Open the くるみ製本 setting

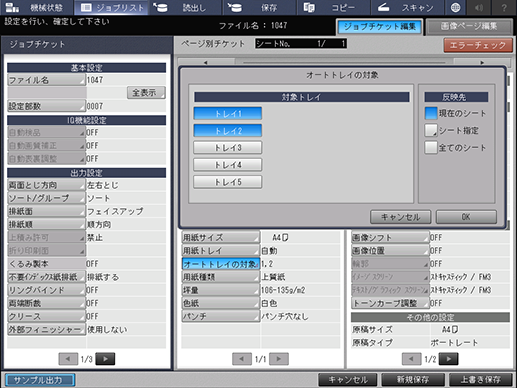click(46, 264)
